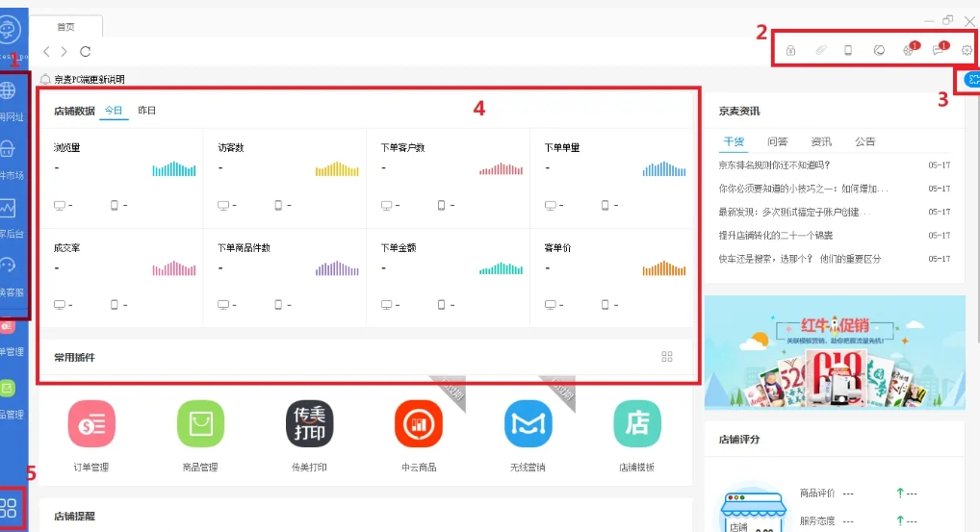The height and width of the screenshot is (532, 980).
Task: Click the lock icon in the top toolbar
Action: click(x=790, y=50)
